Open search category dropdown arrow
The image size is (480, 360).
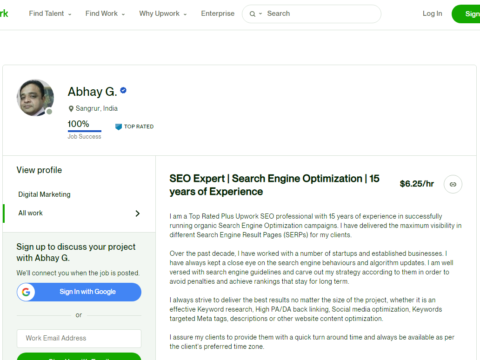261,14
